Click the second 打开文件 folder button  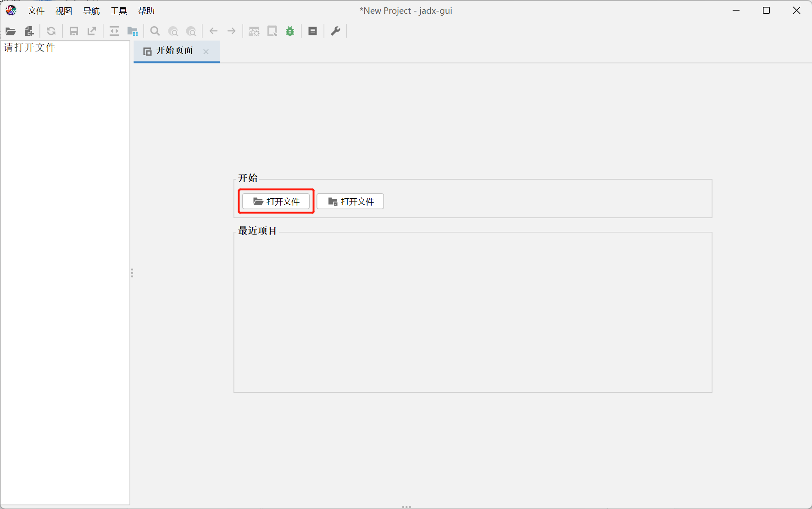pyautogui.click(x=350, y=201)
